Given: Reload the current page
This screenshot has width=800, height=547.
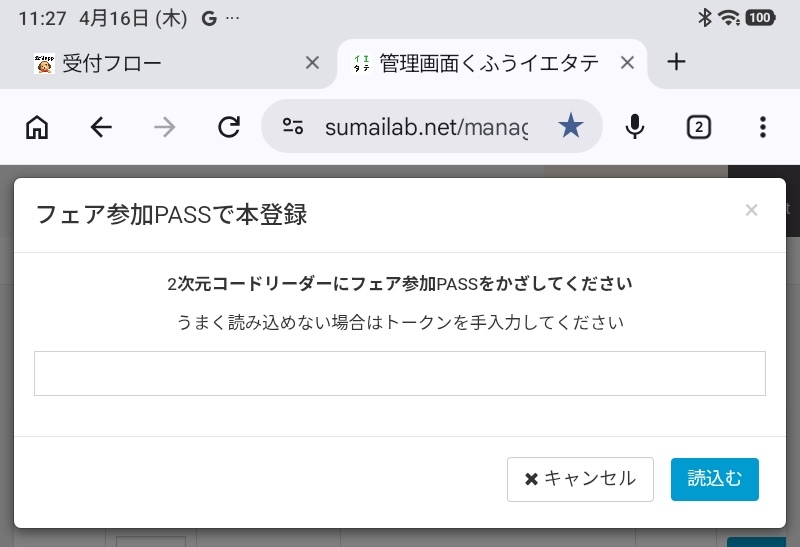Looking at the screenshot, I should pos(229,127).
